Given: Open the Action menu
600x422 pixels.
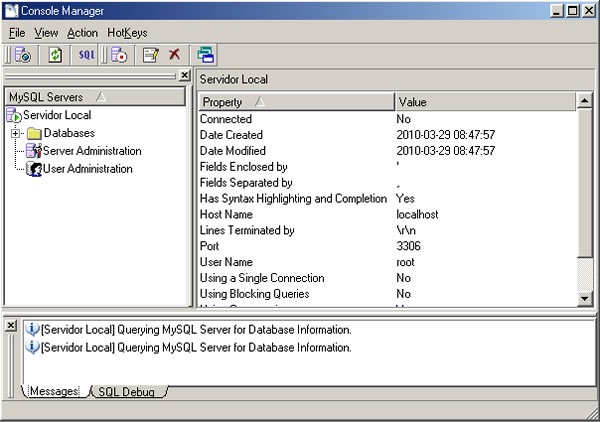Looking at the screenshot, I should tap(82, 33).
